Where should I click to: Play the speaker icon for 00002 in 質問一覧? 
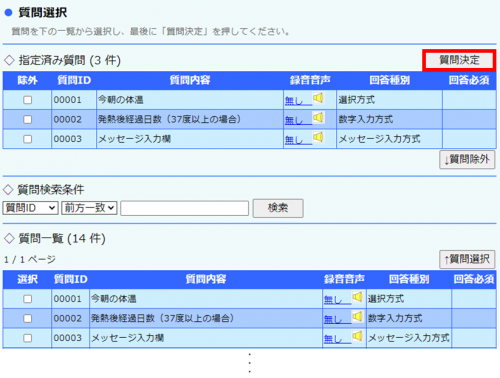[x=357, y=316]
